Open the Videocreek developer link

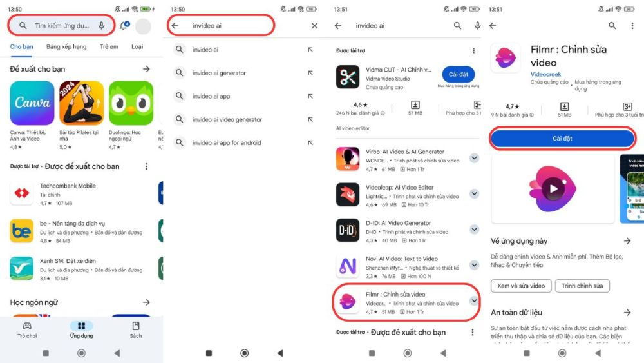545,74
